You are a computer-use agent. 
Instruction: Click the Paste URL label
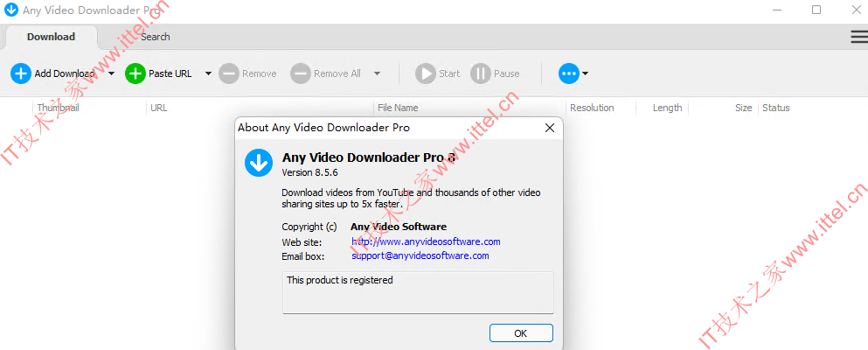tap(170, 73)
